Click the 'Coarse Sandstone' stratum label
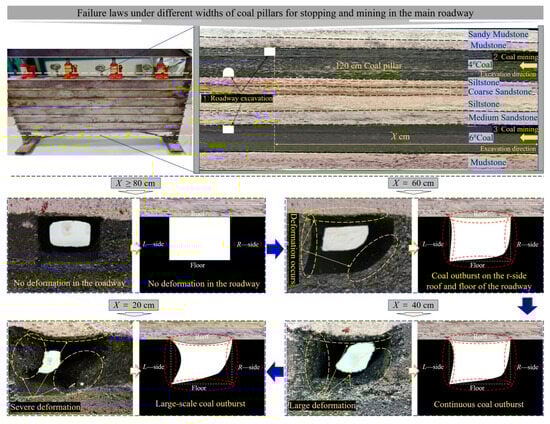 500,92
